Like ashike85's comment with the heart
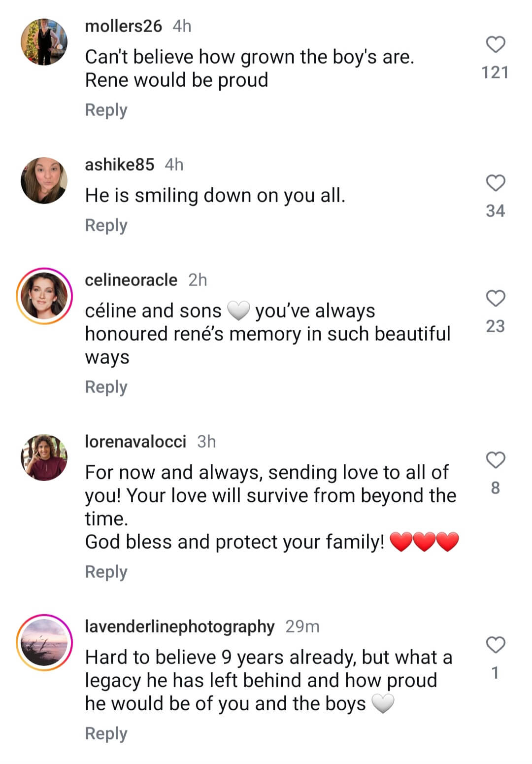The height and width of the screenshot is (764, 532). point(496,183)
